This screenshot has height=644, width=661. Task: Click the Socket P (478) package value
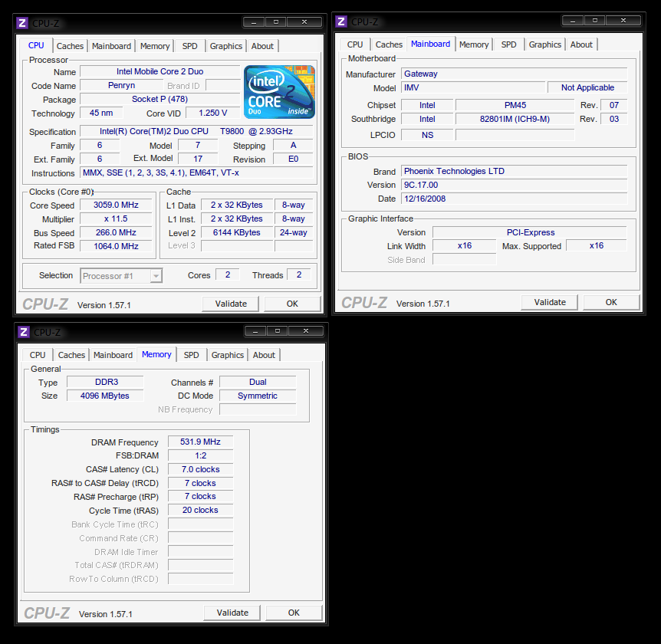coord(159,99)
